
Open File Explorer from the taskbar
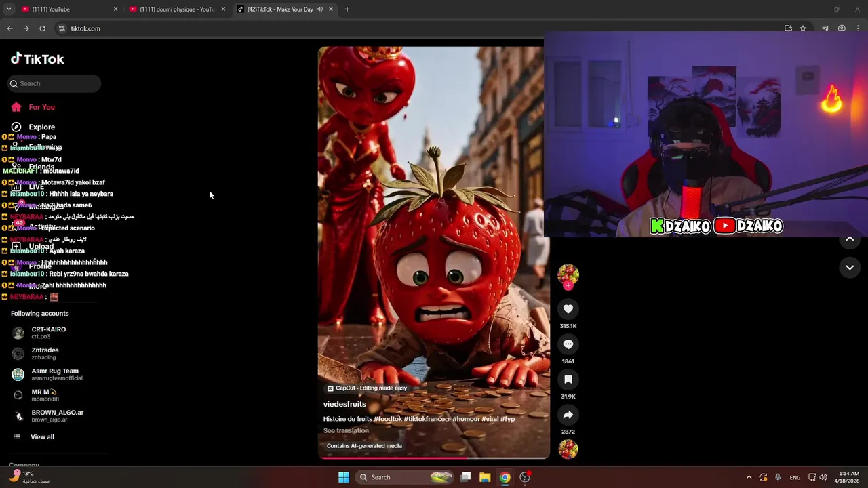pos(485,477)
